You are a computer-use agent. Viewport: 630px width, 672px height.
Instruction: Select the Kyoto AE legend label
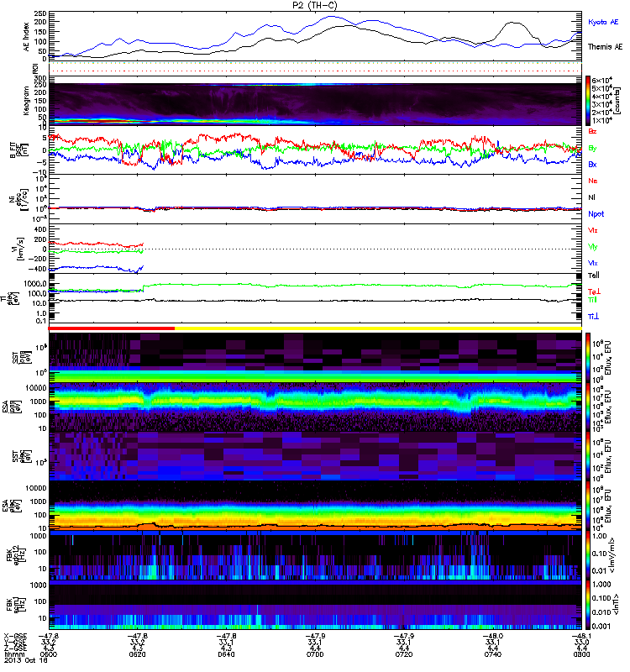(603, 22)
